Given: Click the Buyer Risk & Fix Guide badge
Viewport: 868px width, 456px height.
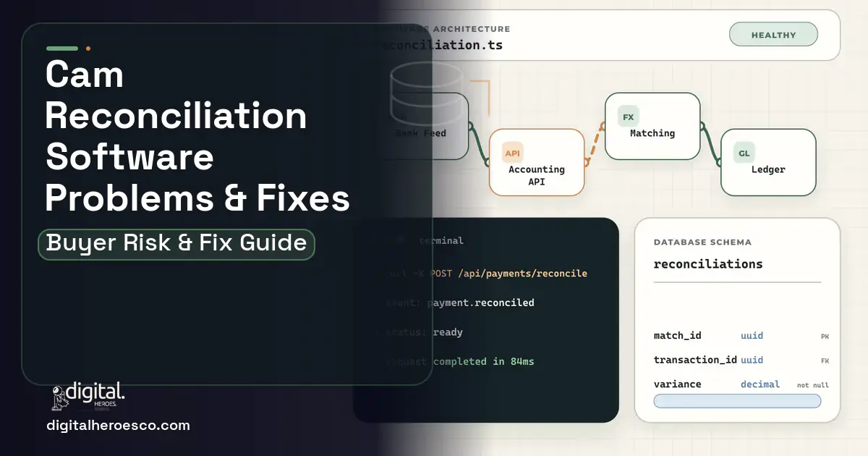Looking at the screenshot, I should tap(176, 244).
